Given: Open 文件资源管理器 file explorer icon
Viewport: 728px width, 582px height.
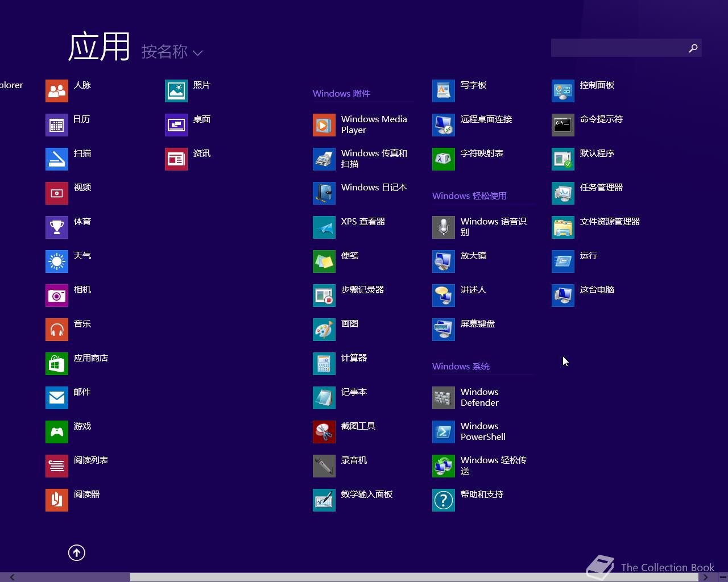Looking at the screenshot, I should [x=563, y=227].
